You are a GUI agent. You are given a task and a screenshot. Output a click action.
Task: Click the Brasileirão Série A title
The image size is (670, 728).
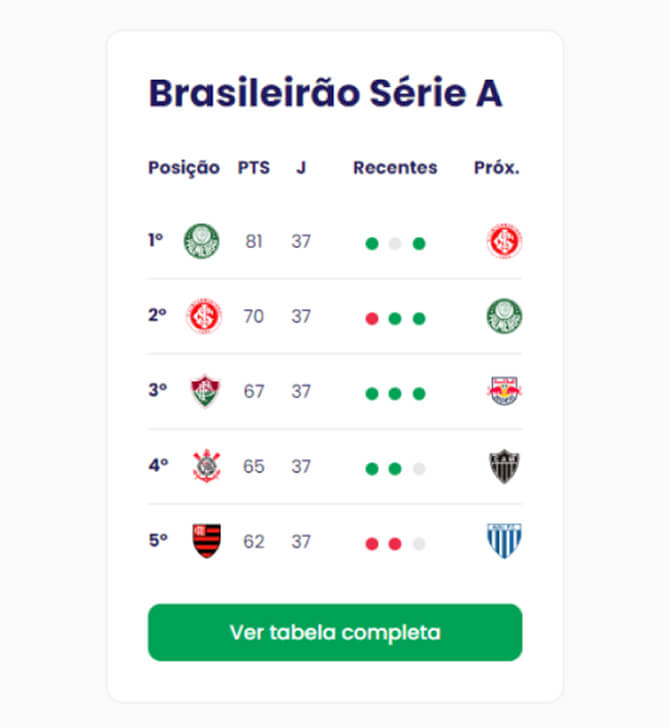point(325,93)
